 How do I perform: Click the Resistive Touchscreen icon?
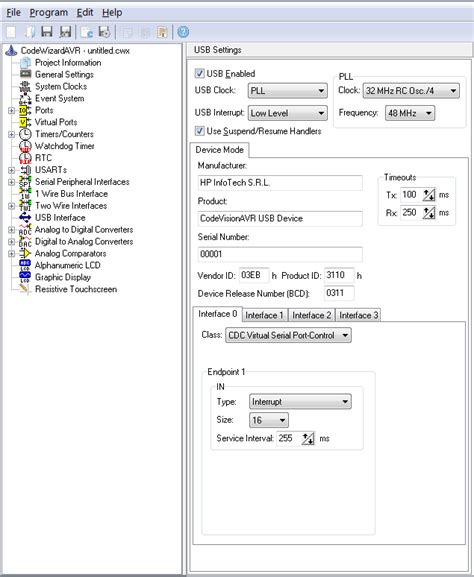(25, 289)
